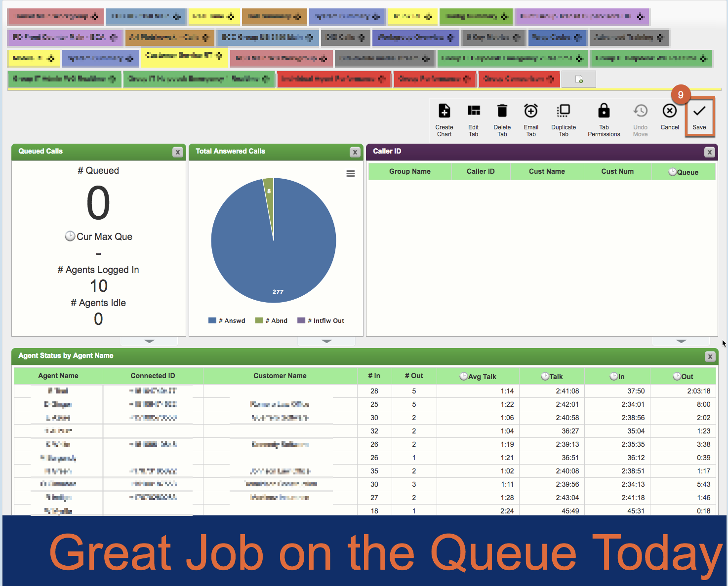Expand the chevron below Queued Calls widget

coord(149,341)
